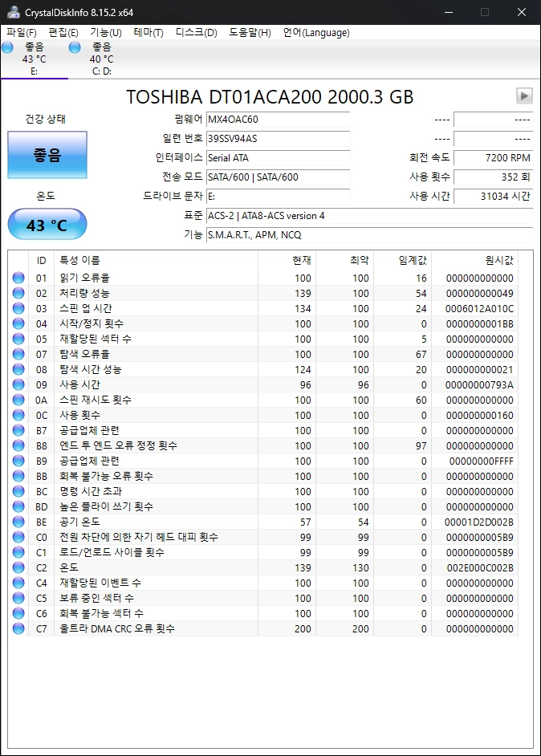Click status orb of row 07 탐색 오류율
This screenshot has width=541, height=756.
pyautogui.click(x=18, y=354)
